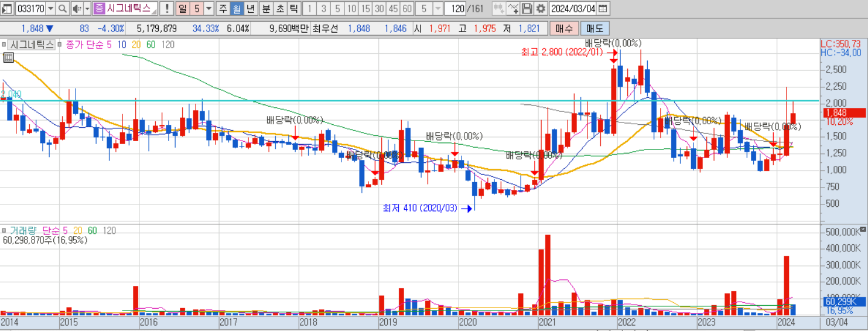Expand interval dropdown arrow after the 60 preset
868x331 pixels.
[438, 8]
